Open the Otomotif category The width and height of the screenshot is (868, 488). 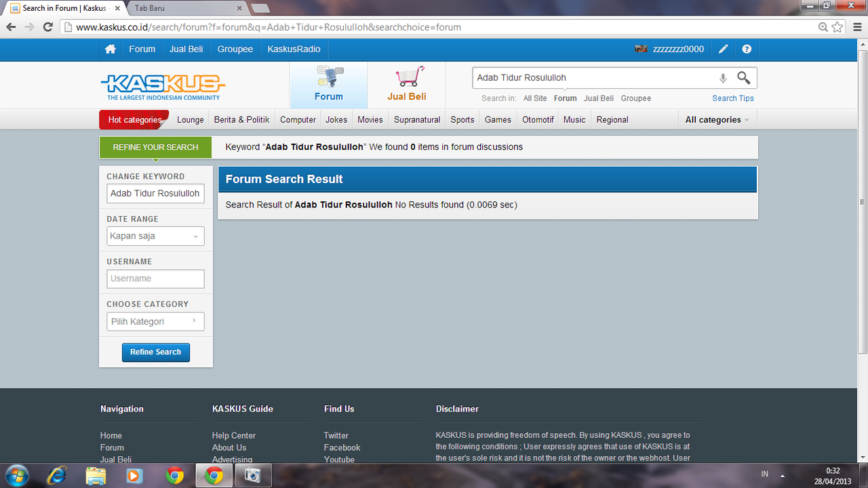click(x=538, y=120)
